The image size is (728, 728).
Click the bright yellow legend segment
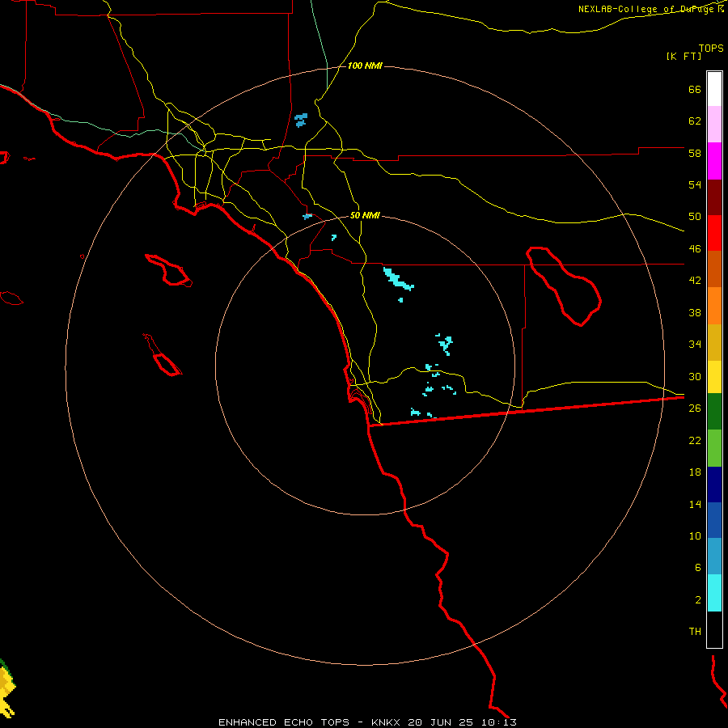point(714,377)
